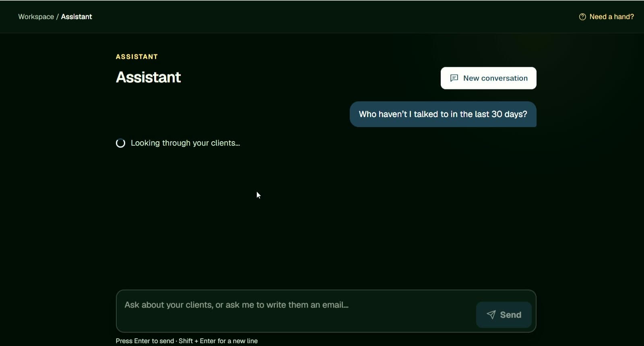Click the loading spinner beside Looking through your clients
Image resolution: width=644 pixels, height=346 pixels.
120,143
